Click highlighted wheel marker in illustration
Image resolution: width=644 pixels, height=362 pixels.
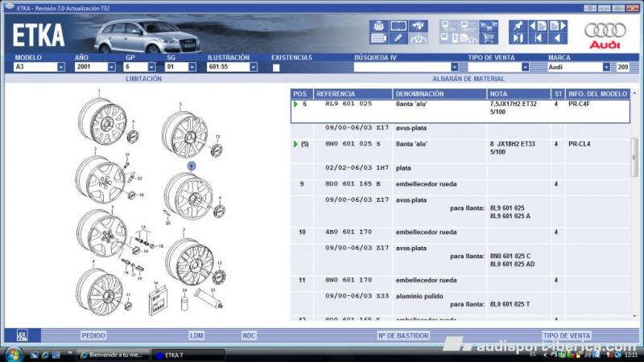192,166
